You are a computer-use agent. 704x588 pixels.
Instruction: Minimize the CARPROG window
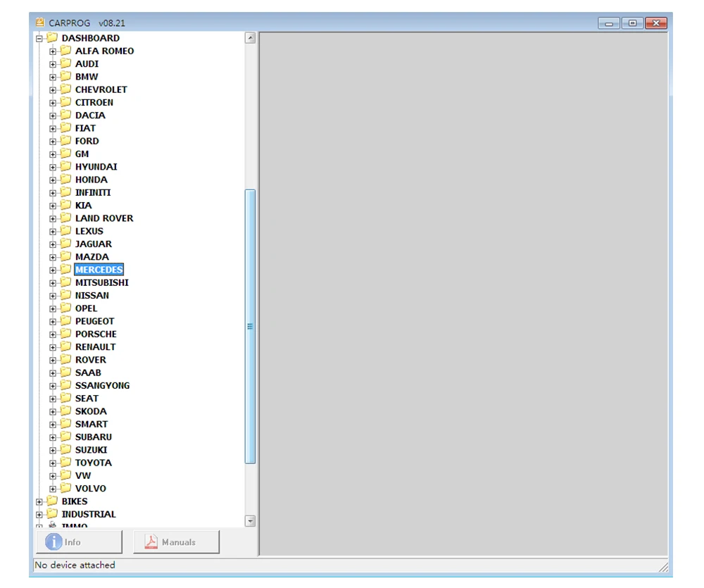point(609,23)
